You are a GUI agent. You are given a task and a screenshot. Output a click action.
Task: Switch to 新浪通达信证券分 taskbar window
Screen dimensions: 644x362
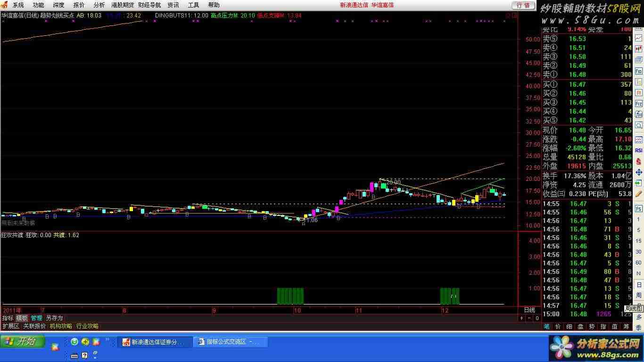tap(154, 342)
